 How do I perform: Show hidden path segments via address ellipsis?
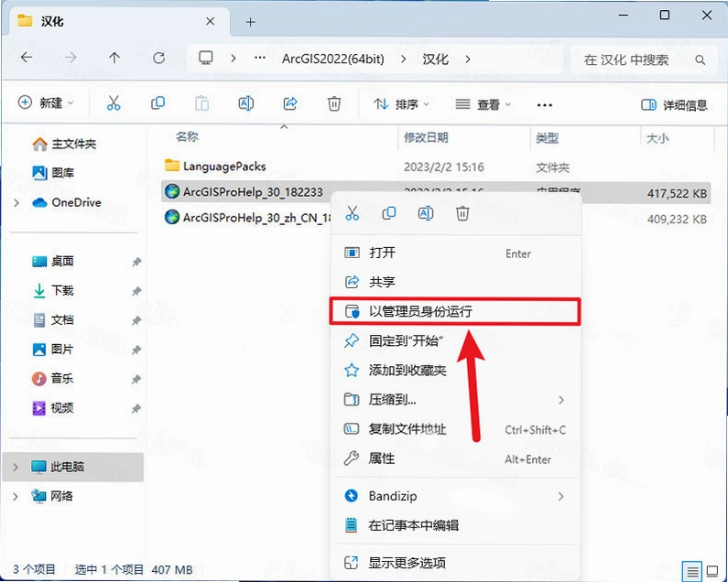[260, 58]
